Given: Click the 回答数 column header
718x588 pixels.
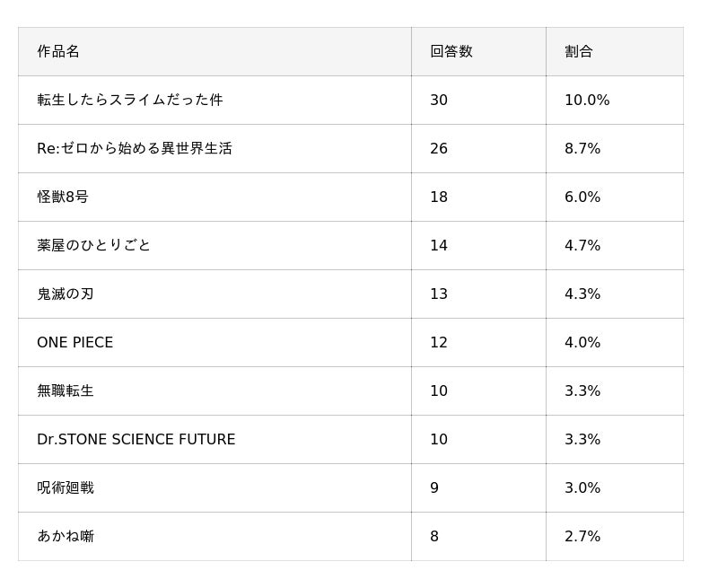Looking at the screenshot, I should coord(451,51).
